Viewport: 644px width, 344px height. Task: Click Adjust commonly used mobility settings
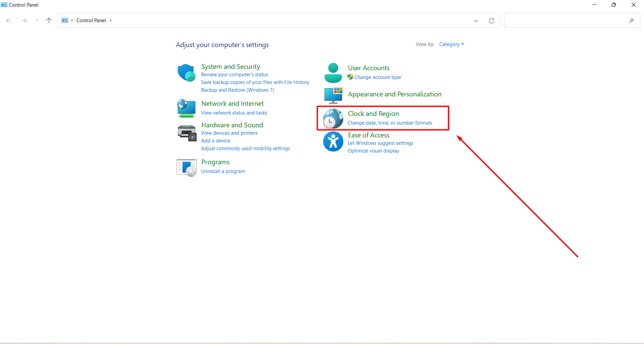[245, 148]
